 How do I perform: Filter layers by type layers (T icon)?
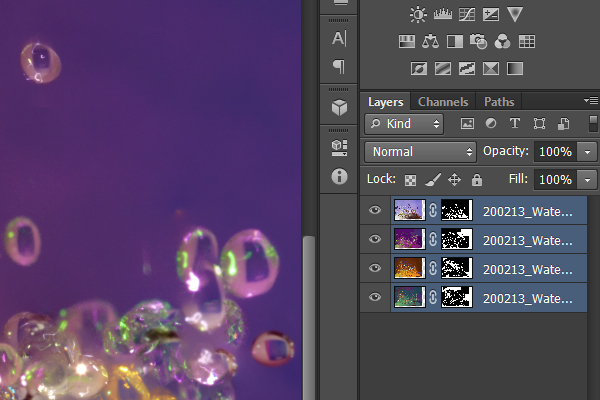coord(515,123)
